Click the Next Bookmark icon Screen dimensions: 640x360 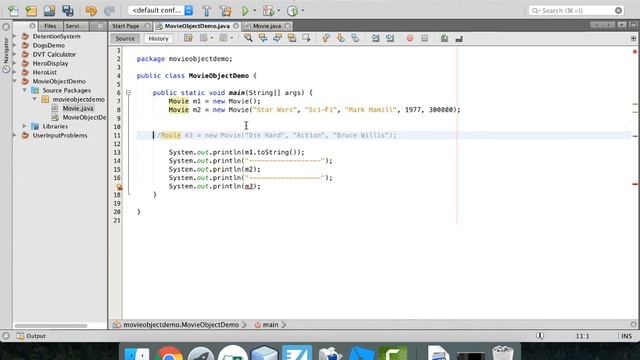(x=340, y=38)
